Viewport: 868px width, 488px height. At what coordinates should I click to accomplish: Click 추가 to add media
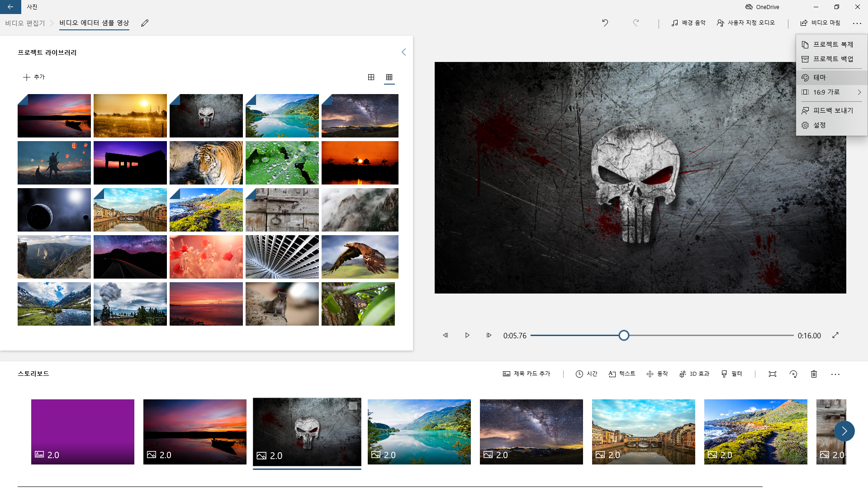34,77
